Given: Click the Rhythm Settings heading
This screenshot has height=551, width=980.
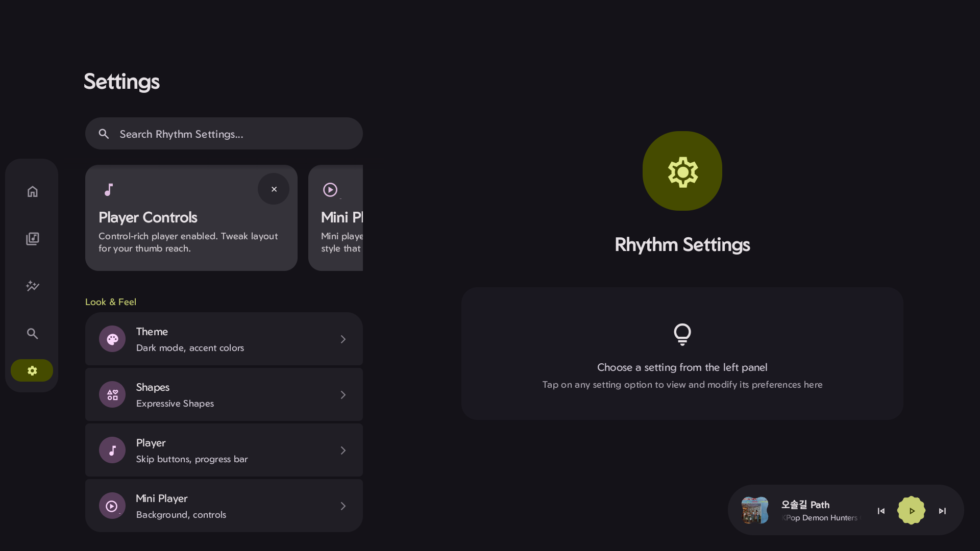Looking at the screenshot, I should click(x=682, y=245).
